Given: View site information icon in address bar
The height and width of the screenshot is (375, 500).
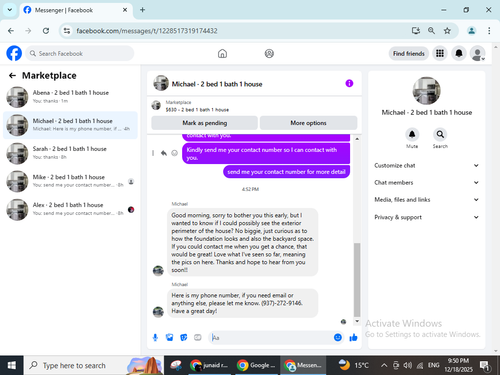Looking at the screenshot, I should pos(67,31).
